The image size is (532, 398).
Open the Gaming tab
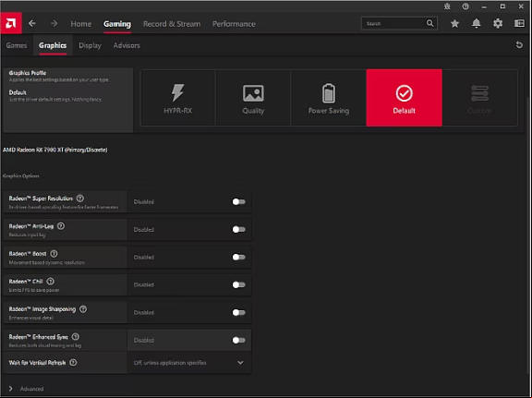pyautogui.click(x=117, y=24)
